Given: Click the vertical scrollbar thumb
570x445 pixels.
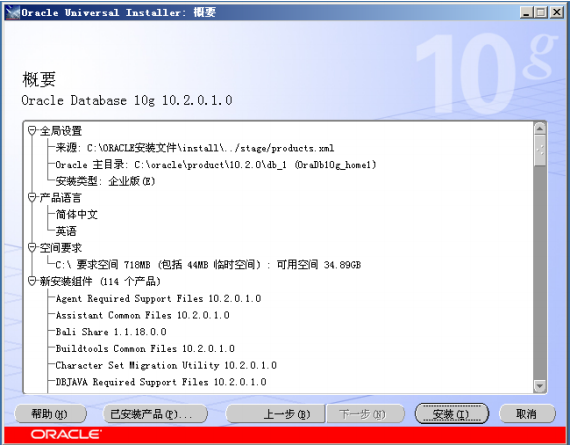Looking at the screenshot, I should tap(540, 150).
